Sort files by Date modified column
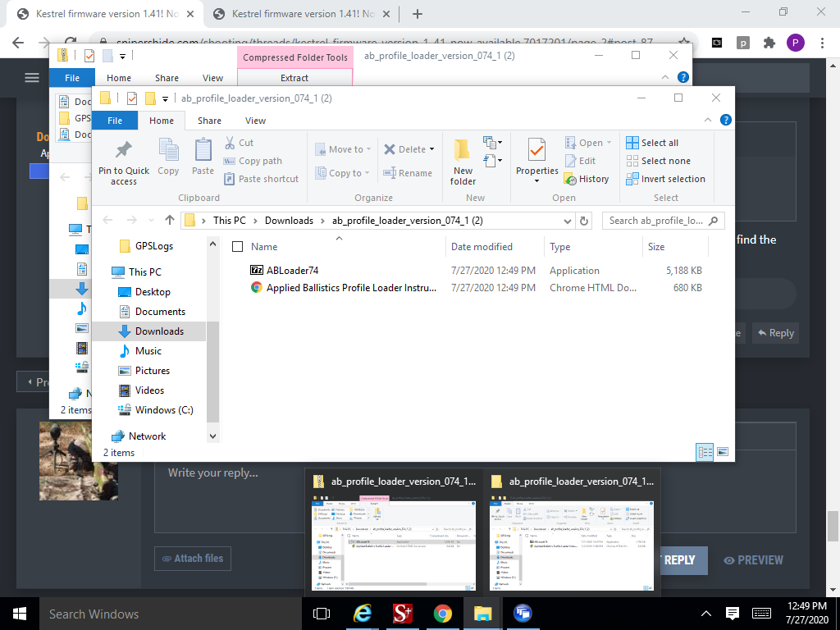The height and width of the screenshot is (630, 840). coord(482,246)
